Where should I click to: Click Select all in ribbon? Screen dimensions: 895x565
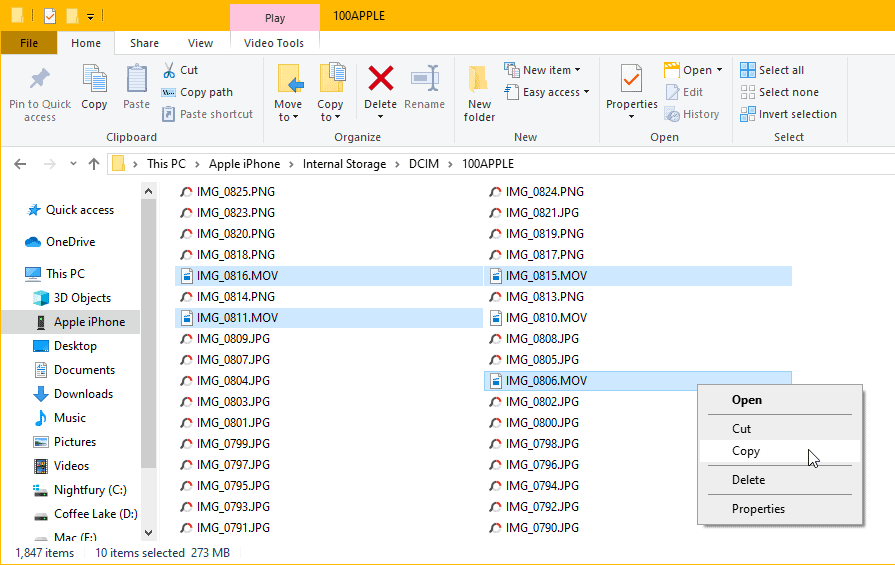(772, 70)
